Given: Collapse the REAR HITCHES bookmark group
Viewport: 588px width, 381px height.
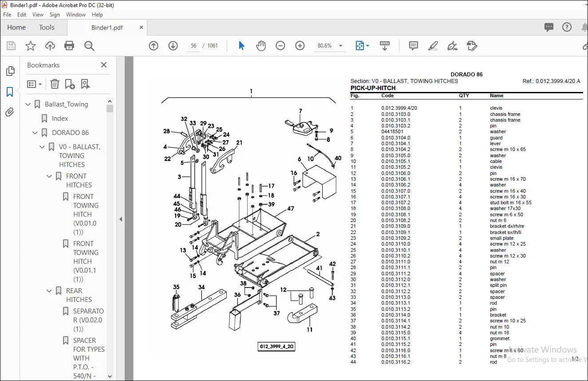Looking at the screenshot, I should click(50, 291).
